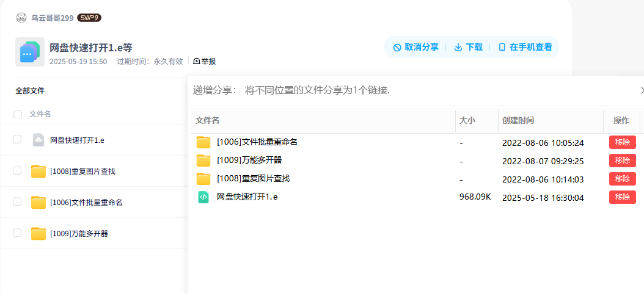
Task: Click the cloud file icon for 网盘快速打开1.e
Action: pos(38,140)
